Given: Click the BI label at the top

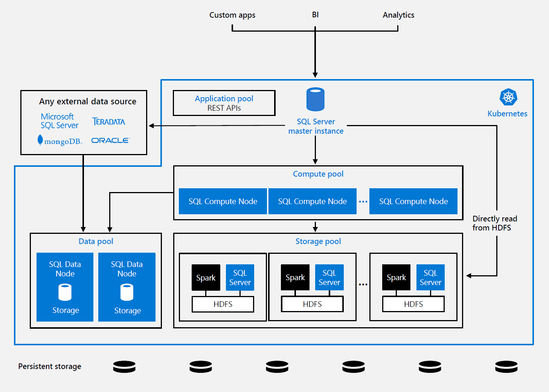Looking at the screenshot, I should [315, 15].
